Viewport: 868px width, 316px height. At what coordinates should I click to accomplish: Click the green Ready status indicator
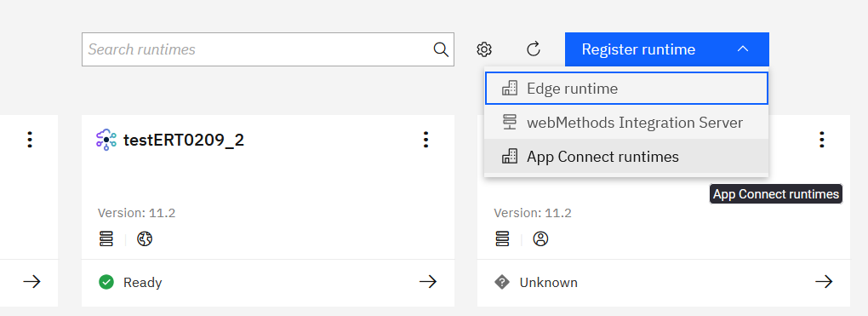click(106, 283)
